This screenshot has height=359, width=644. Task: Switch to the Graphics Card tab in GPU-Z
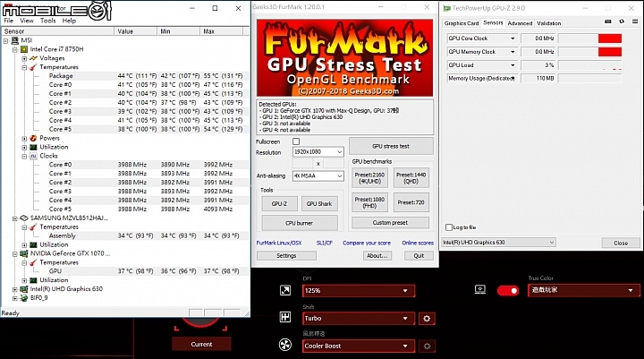[462, 23]
